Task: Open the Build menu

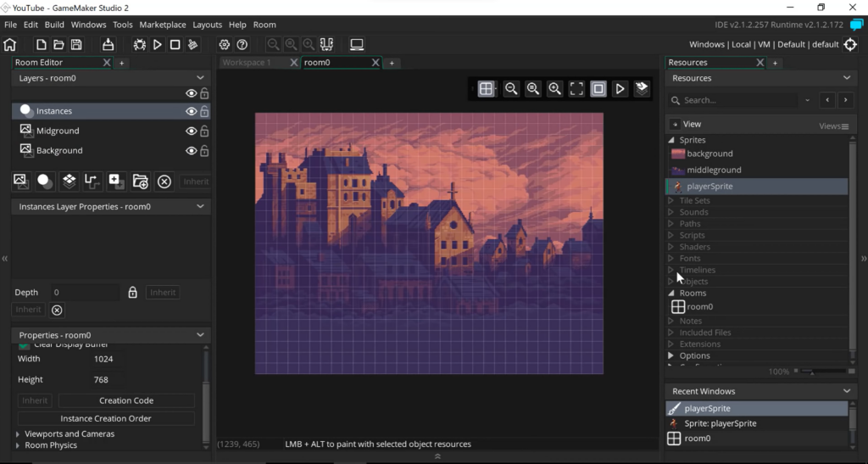Action: pyautogui.click(x=54, y=25)
